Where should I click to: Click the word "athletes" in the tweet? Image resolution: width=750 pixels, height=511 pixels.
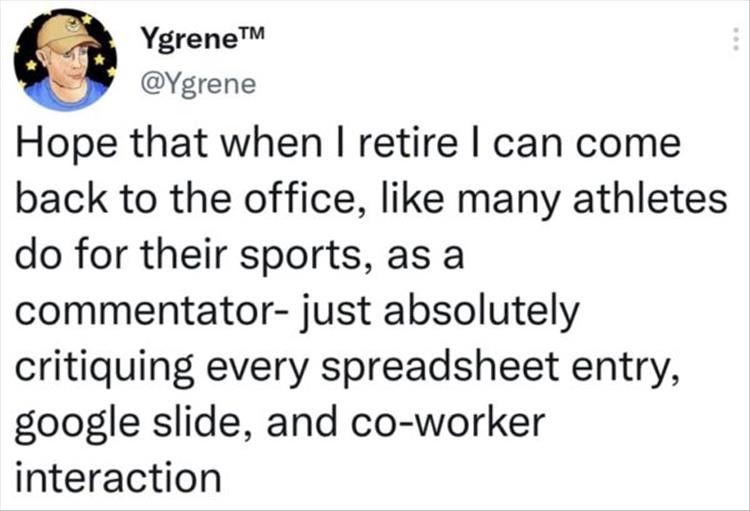[x=650, y=199]
